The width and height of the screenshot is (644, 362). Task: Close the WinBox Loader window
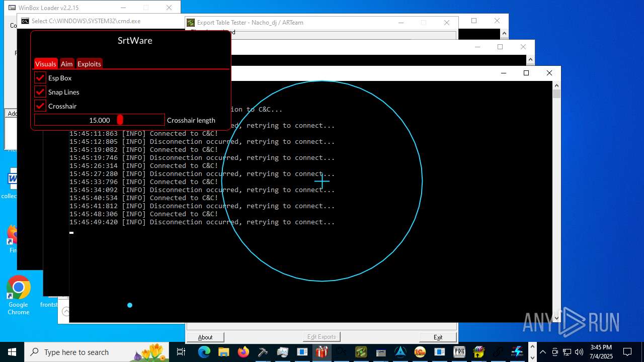tap(169, 8)
